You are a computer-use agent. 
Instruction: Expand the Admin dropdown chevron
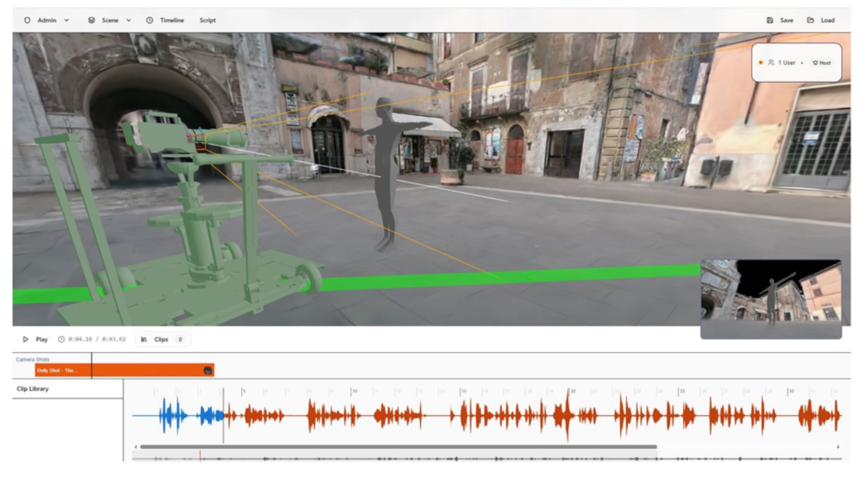click(x=67, y=20)
